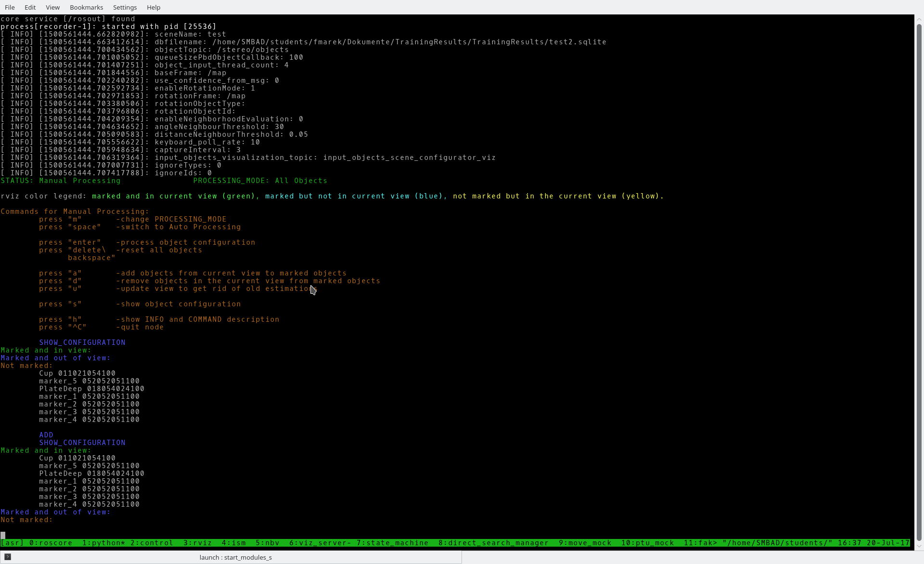This screenshot has width=924, height=564.
Task: Click the vertical scrollbar handle
Action: coord(919,282)
